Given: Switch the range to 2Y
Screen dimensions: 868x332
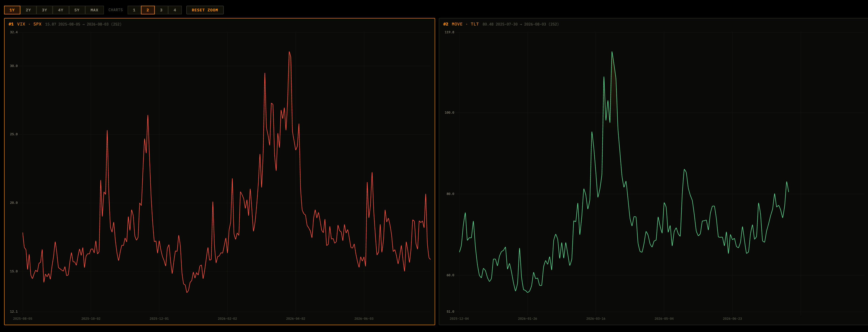Looking at the screenshot, I should [28, 10].
